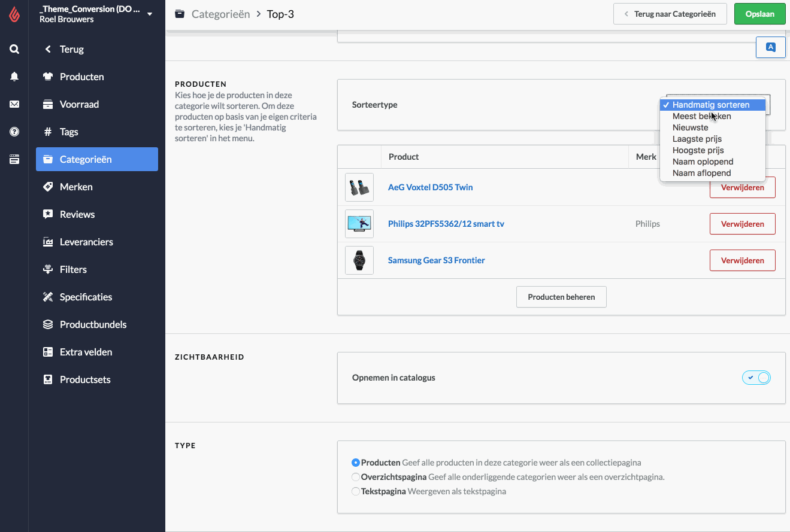Screen dimensions: 790x532
Task: Choose Naam oplopend sort option
Action: 712,162
